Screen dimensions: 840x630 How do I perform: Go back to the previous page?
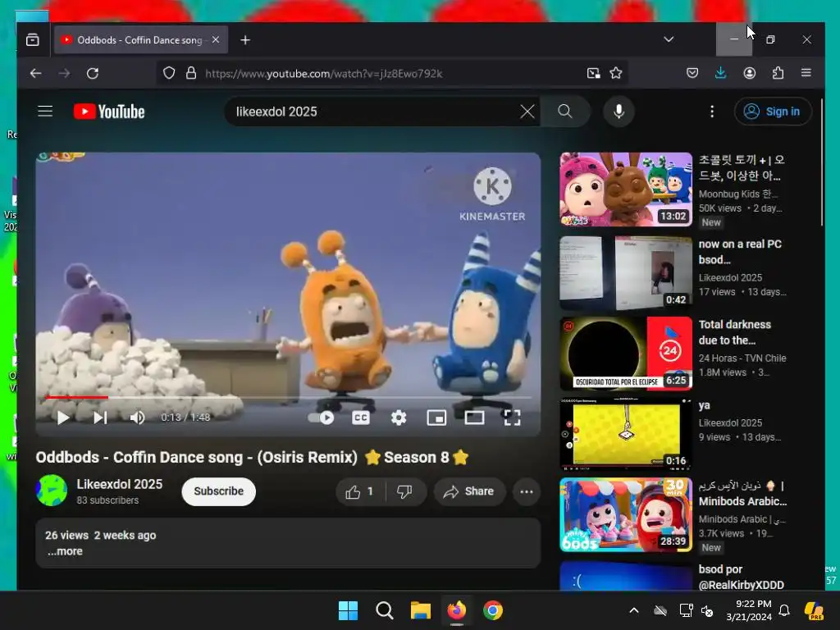point(36,73)
